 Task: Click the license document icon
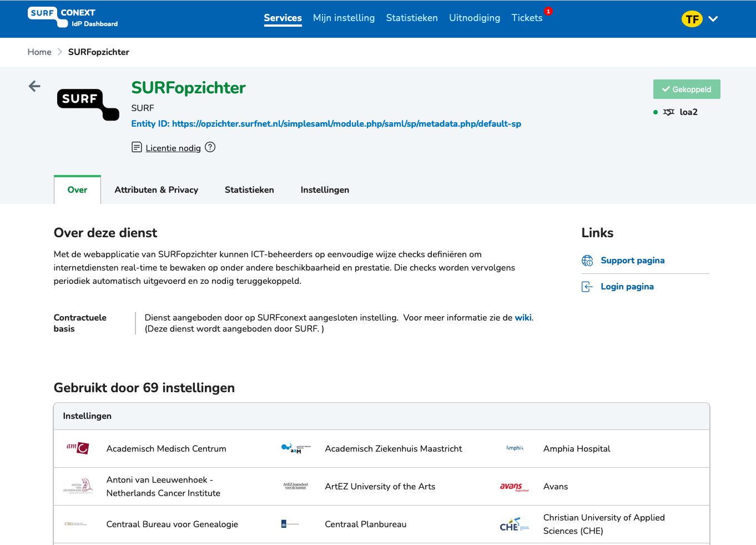(x=137, y=147)
